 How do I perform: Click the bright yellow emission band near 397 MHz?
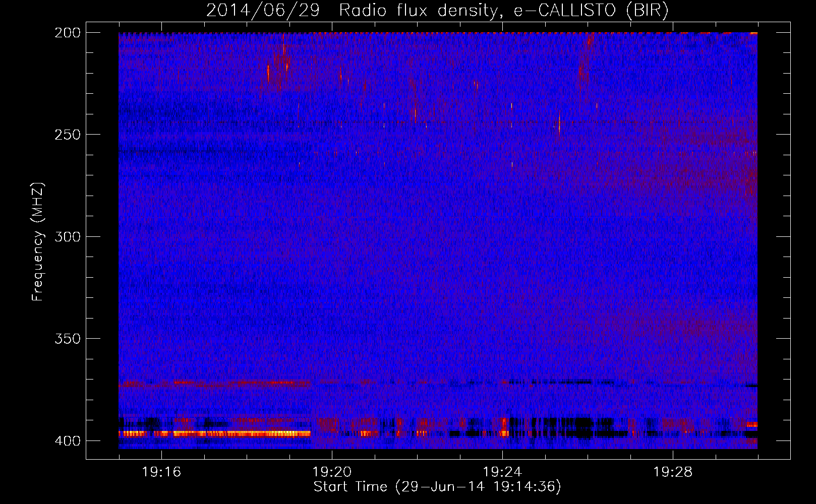click(215, 433)
